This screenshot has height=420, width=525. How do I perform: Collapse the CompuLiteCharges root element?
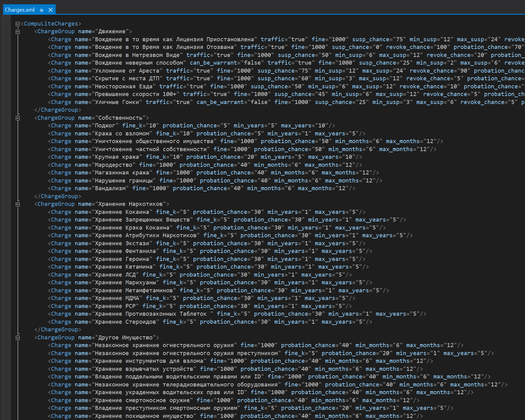pos(18,24)
